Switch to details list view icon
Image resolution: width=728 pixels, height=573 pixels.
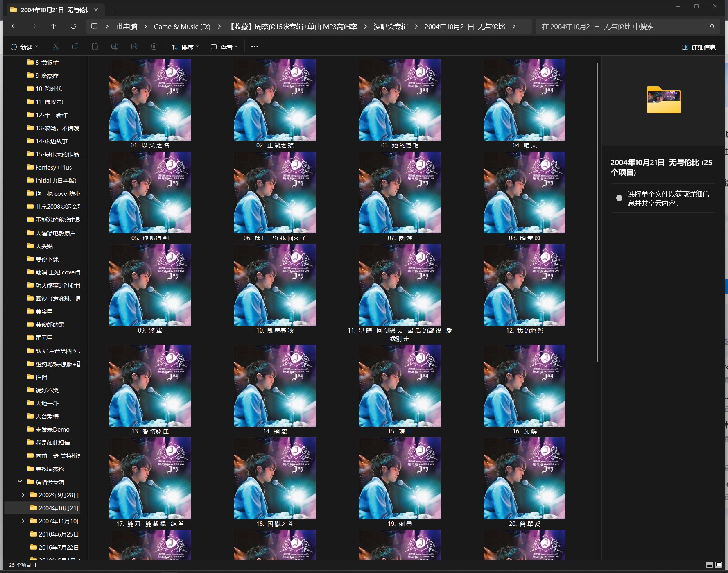click(x=710, y=565)
